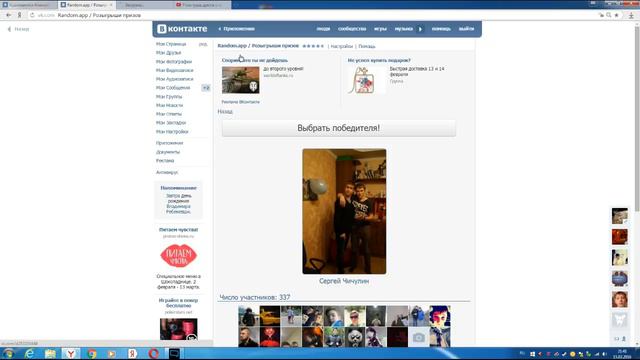Viewport: 640px width, 360px height.
Task: Open the игры header menu item
Action: [x=380, y=29]
